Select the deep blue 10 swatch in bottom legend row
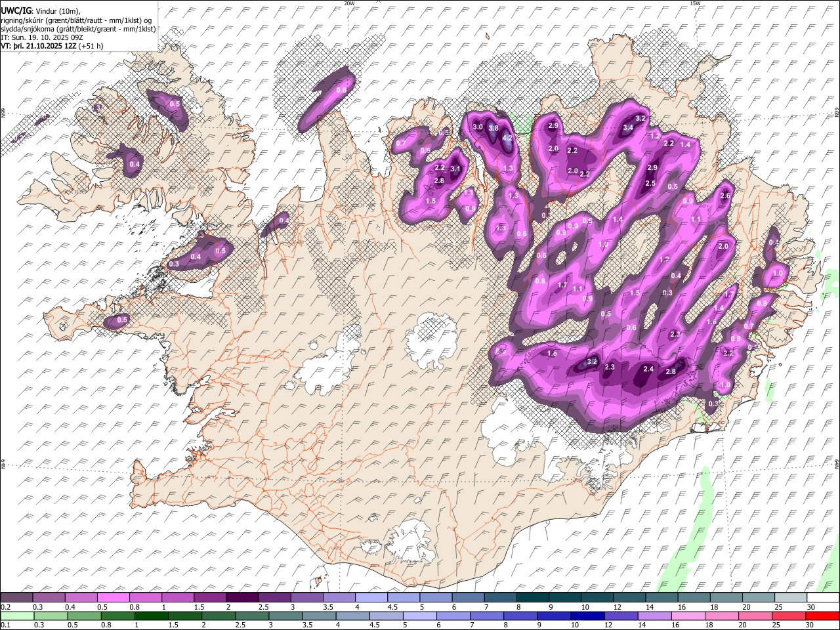 (x=587, y=616)
